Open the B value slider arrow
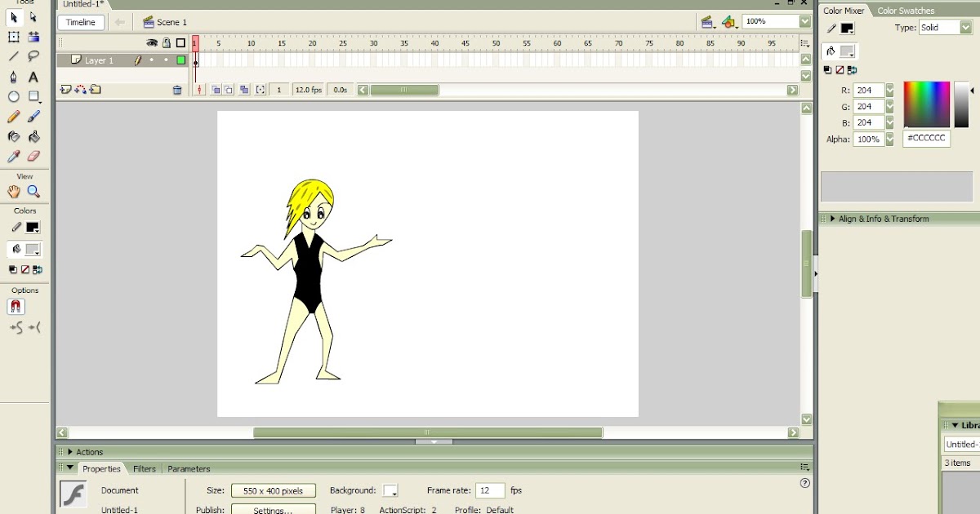 [x=889, y=123]
